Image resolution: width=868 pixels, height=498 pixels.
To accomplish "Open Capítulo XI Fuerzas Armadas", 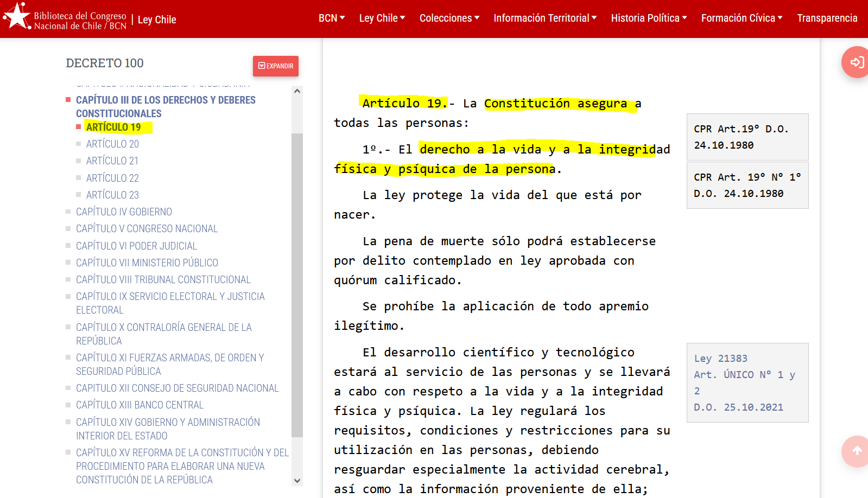I will click(170, 365).
